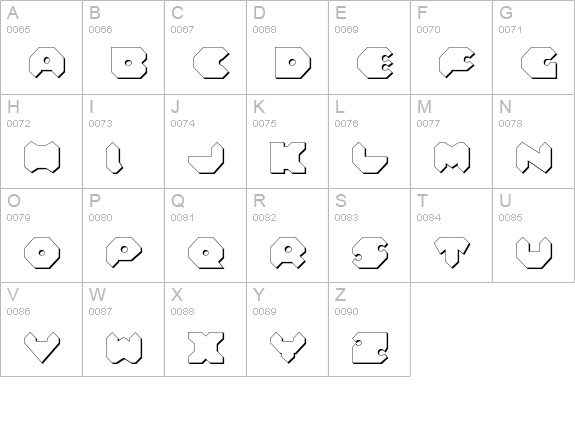Choose the letter Y glyph shape
The width and height of the screenshot is (575, 421).
tap(288, 348)
